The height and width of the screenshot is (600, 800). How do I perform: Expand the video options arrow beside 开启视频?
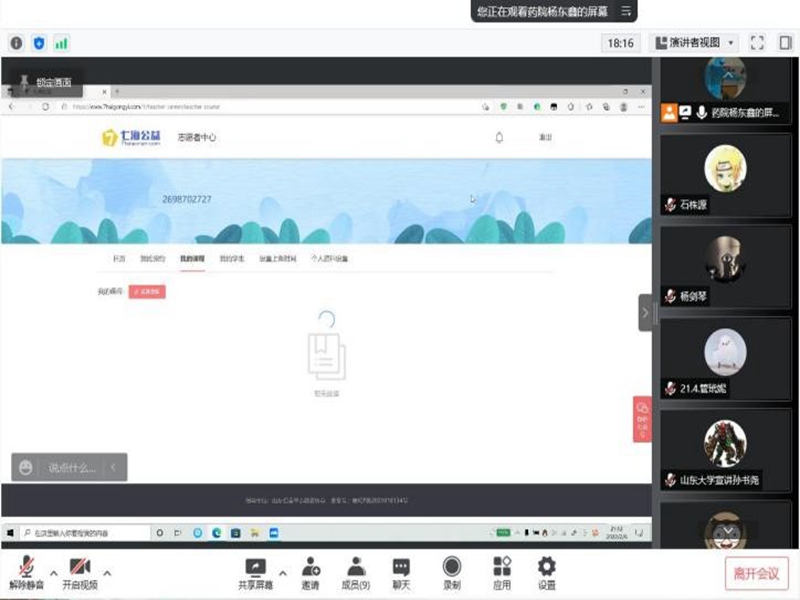(107, 573)
